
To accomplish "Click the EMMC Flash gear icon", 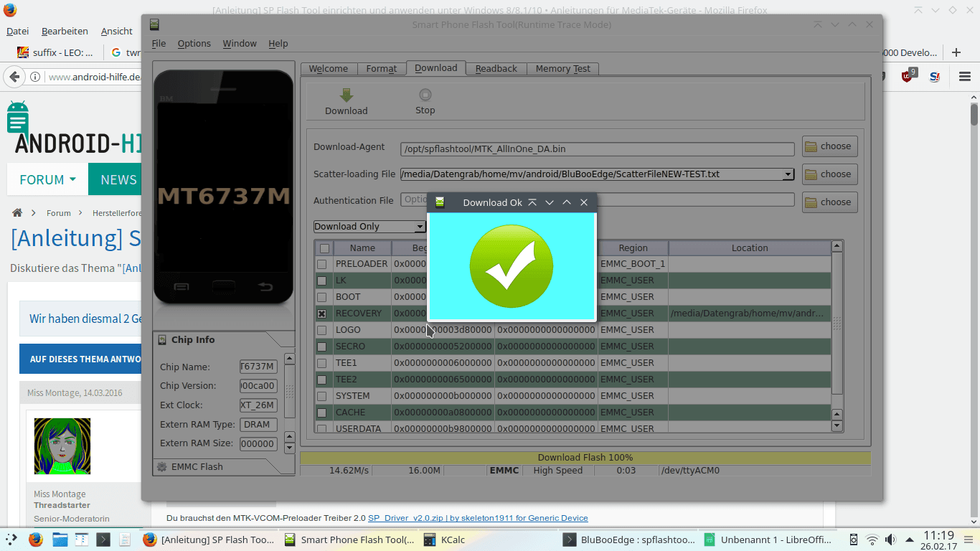I will (x=162, y=467).
